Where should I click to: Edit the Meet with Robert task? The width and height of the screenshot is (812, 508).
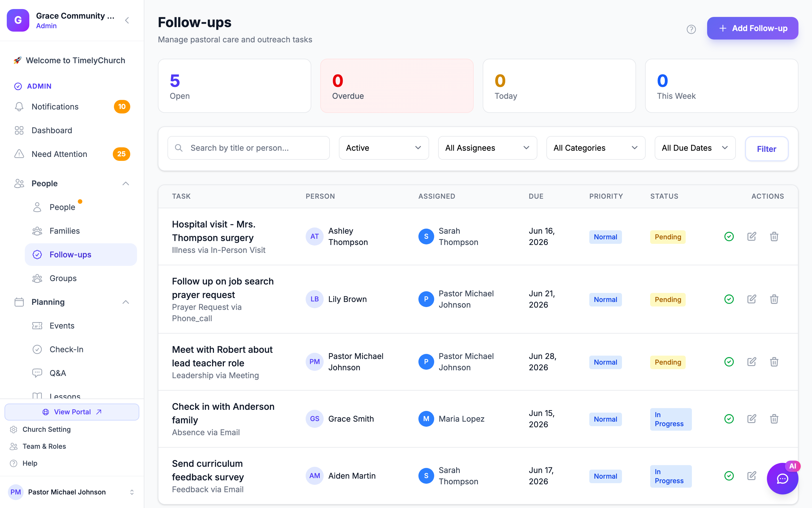pos(752,362)
